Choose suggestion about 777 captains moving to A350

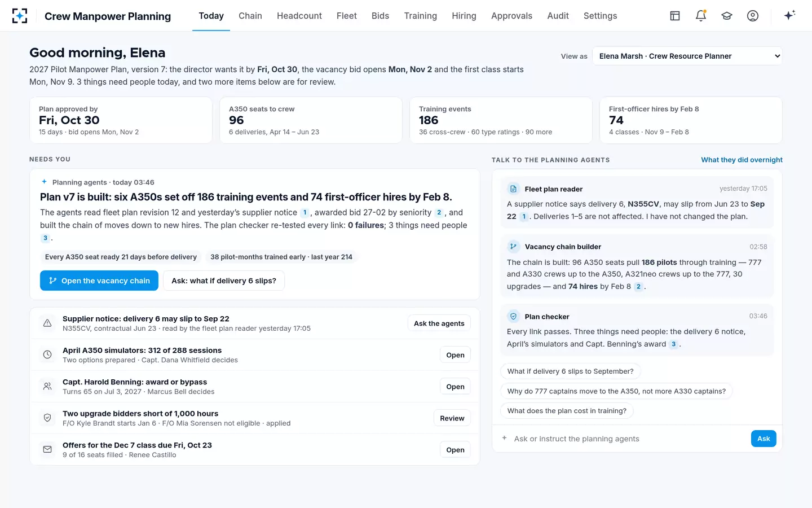pos(616,391)
